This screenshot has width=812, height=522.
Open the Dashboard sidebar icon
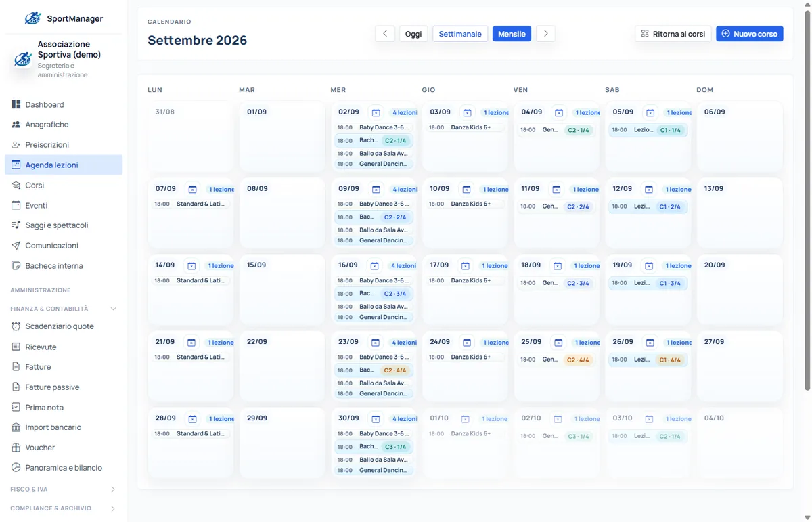pos(16,104)
